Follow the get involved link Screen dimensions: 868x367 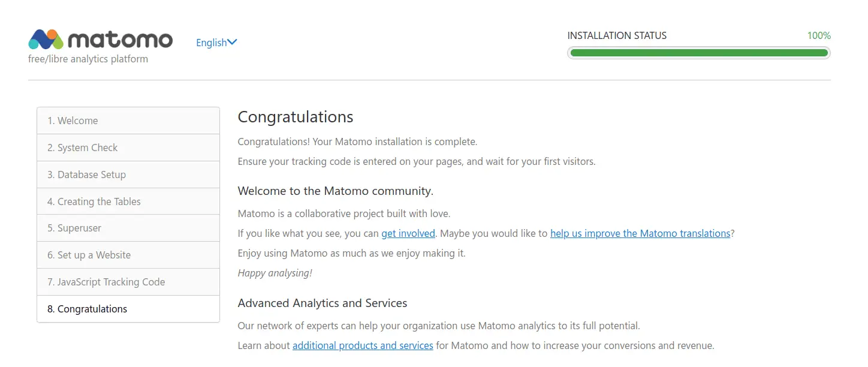(x=408, y=233)
